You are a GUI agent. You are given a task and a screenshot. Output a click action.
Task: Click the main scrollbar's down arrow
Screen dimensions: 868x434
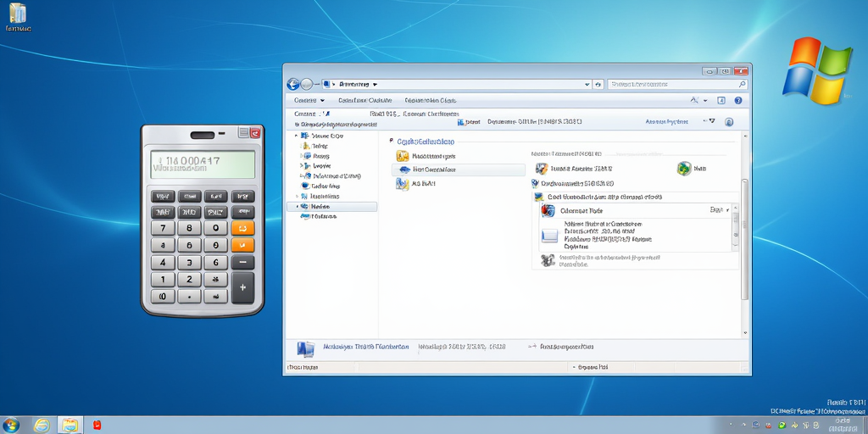click(744, 333)
